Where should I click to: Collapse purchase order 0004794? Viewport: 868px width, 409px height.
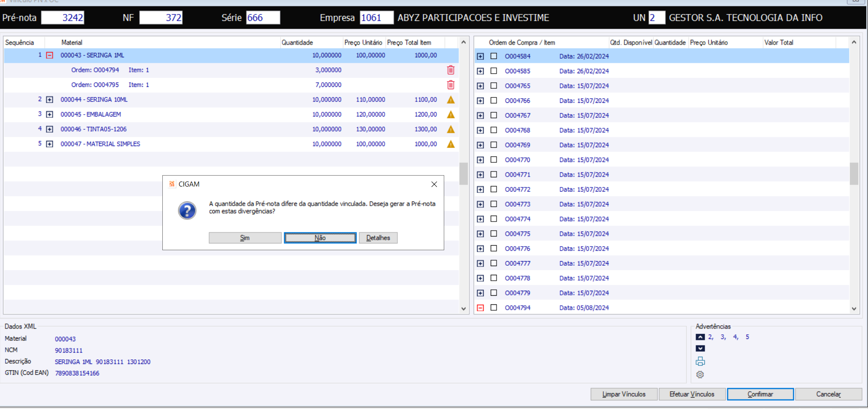point(481,308)
